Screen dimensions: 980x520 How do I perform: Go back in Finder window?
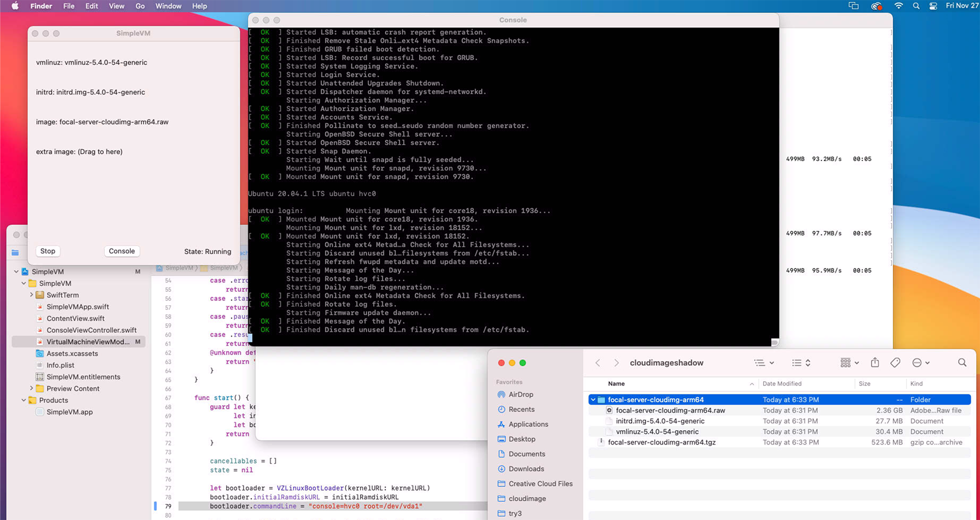598,363
